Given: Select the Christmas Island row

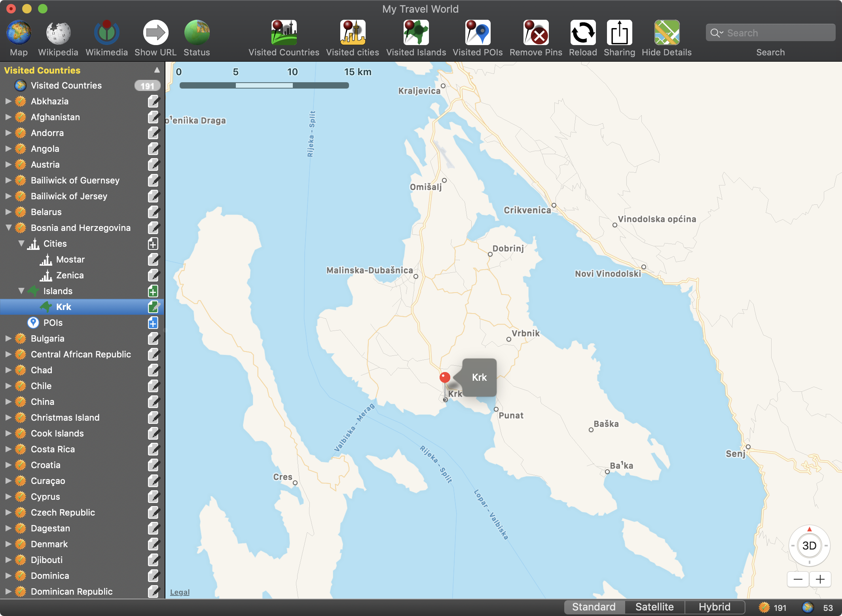Looking at the screenshot, I should tap(82, 418).
